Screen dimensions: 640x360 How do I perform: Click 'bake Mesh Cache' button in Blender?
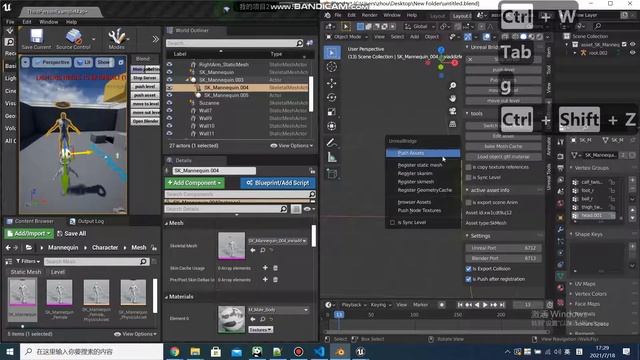click(503, 147)
